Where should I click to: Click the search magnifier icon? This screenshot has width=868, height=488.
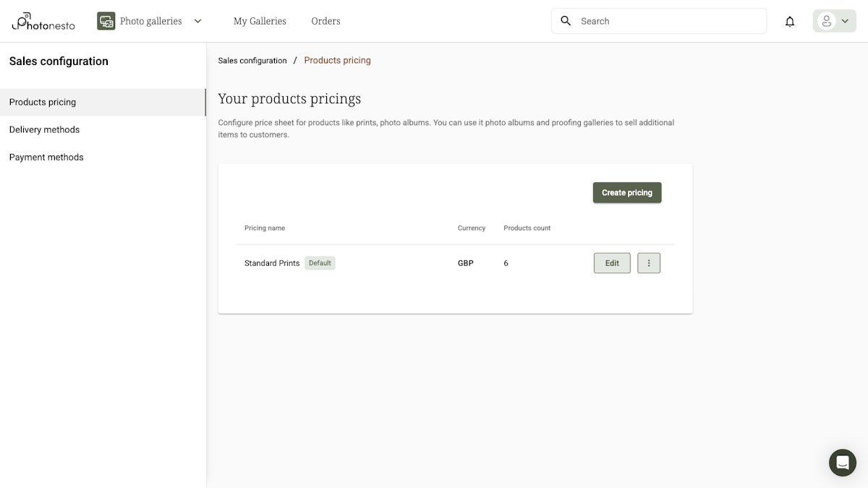(566, 21)
